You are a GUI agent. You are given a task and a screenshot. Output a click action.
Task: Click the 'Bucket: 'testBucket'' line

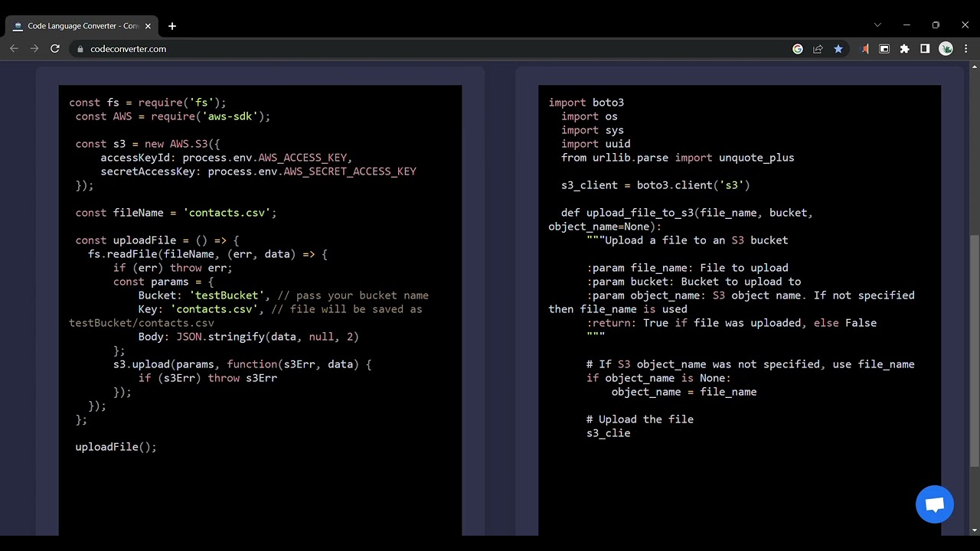point(283,295)
